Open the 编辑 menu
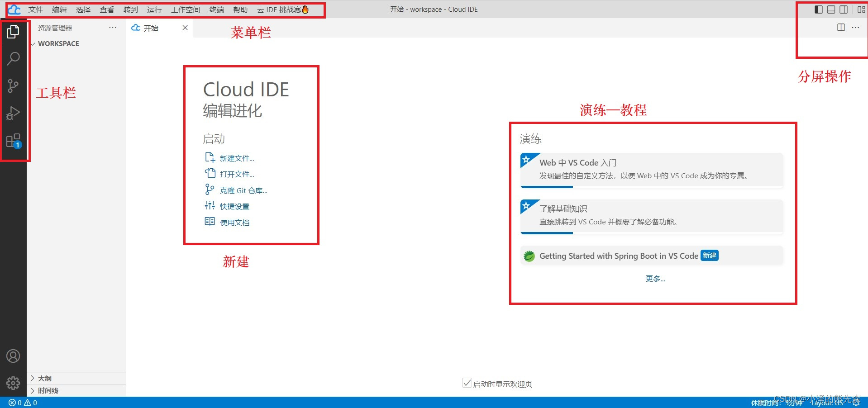 [x=59, y=9]
